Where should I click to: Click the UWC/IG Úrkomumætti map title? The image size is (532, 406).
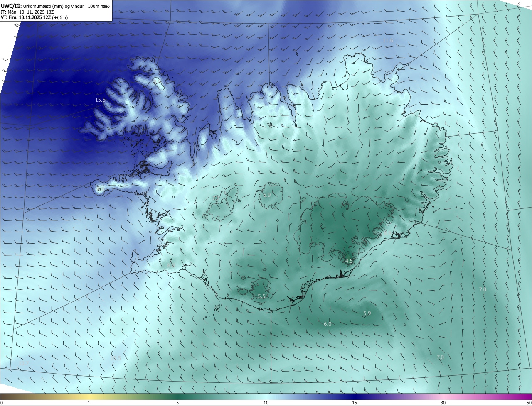(x=55, y=5)
